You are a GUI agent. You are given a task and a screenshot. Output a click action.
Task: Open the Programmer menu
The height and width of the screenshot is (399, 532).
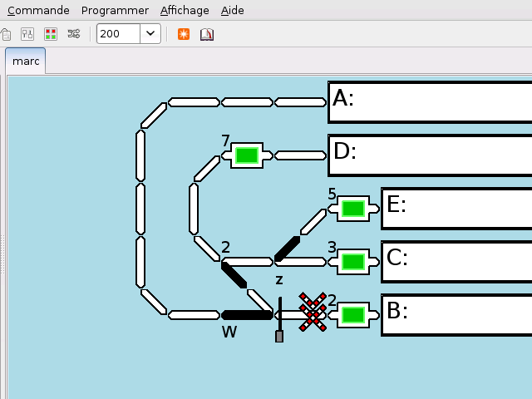115,11
